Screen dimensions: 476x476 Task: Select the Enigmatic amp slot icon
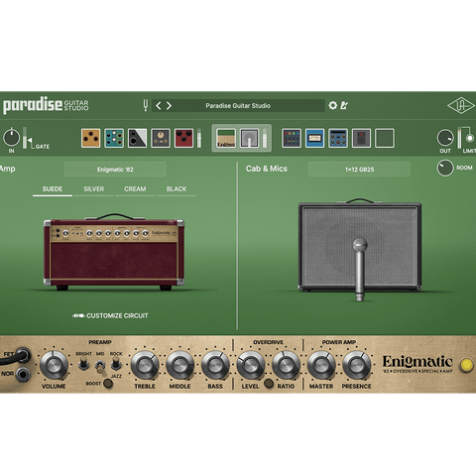(x=226, y=138)
